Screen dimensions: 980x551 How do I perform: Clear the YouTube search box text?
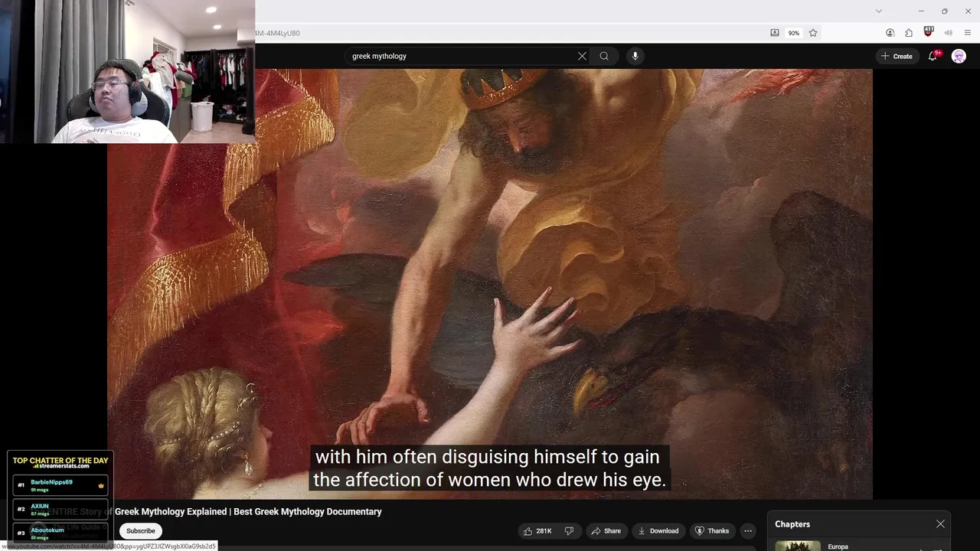pos(582,56)
